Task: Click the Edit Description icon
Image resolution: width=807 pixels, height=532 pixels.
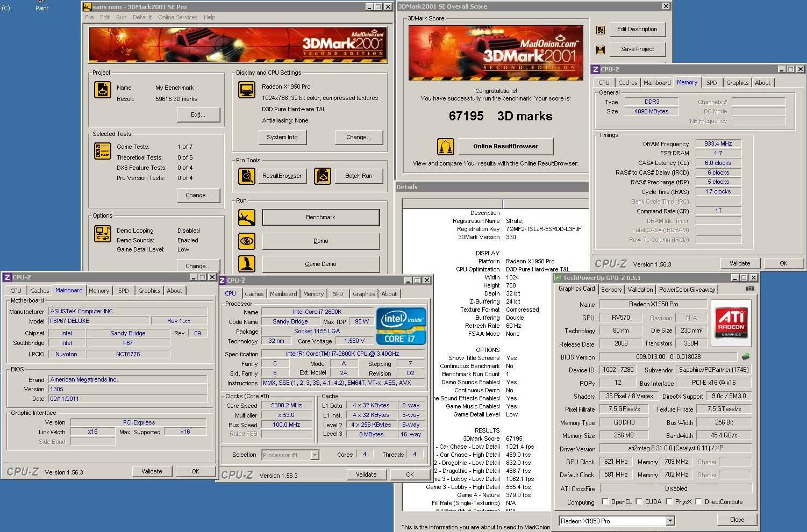Action: tap(601, 30)
